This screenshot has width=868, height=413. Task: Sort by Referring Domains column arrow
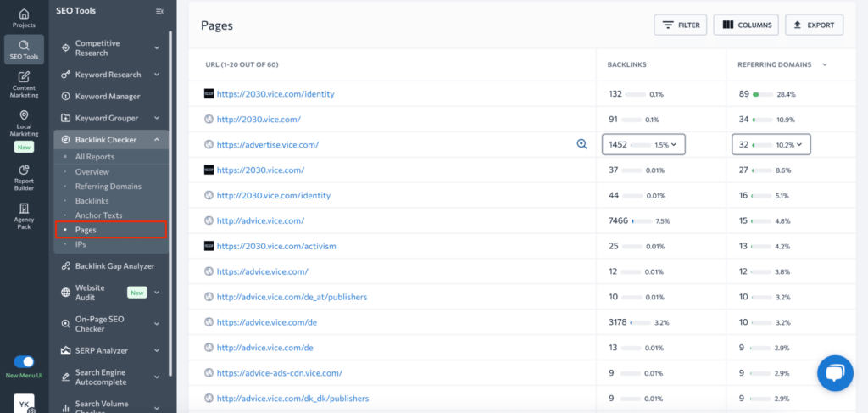pyautogui.click(x=825, y=64)
